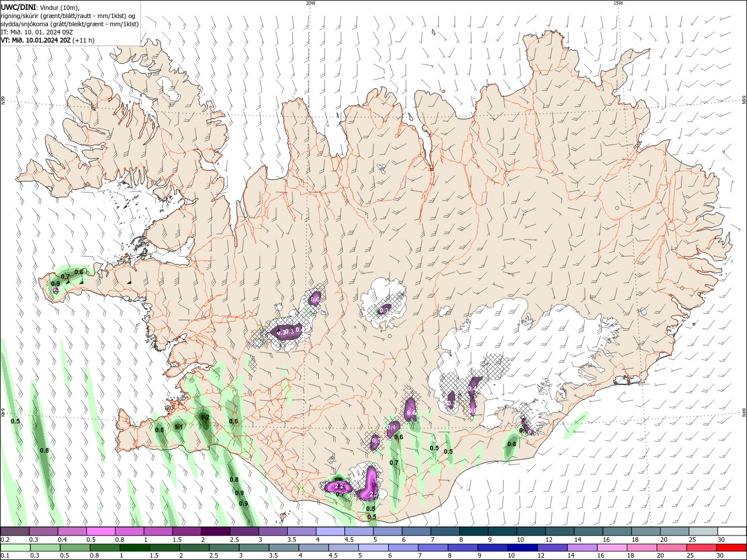Select the dark purple 2 swatch in the snow legend

[216, 531]
